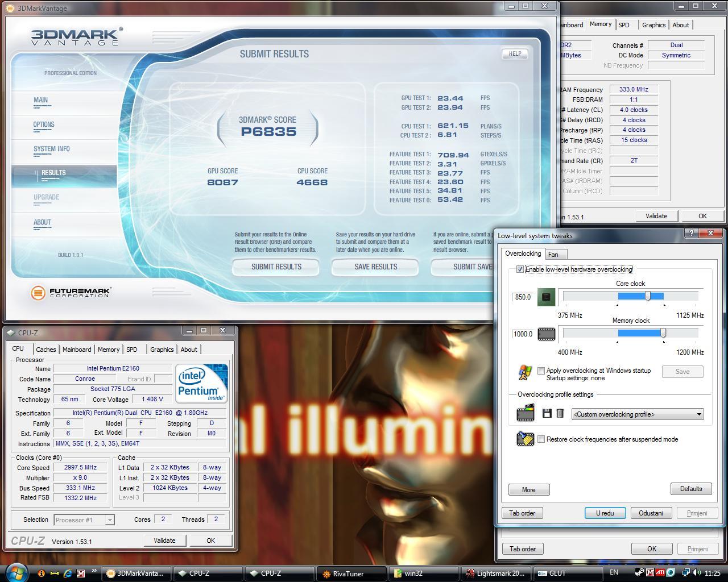The width and height of the screenshot is (728, 582).
Task: Click the orange info quick launch icon
Action: (41, 573)
